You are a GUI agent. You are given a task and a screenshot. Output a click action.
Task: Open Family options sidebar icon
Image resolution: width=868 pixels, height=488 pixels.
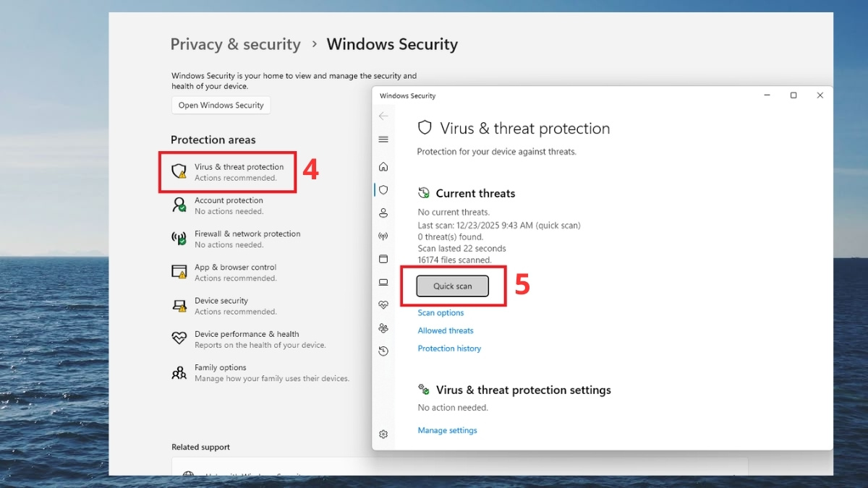coord(383,328)
